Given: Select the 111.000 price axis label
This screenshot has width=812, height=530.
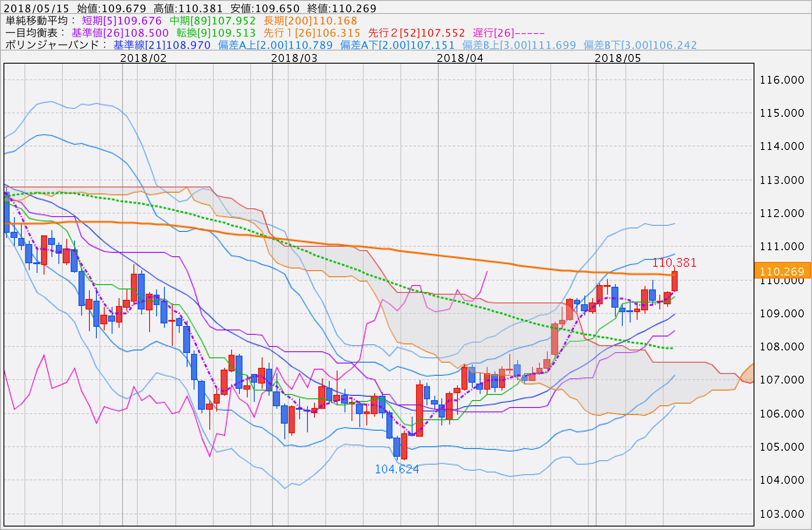Looking at the screenshot, I should coord(782,246).
